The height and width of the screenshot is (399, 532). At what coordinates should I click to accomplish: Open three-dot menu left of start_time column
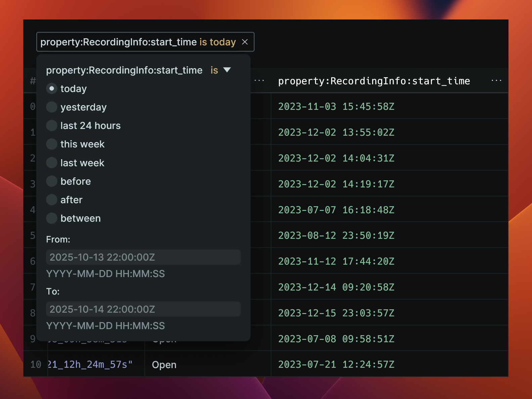(259, 81)
